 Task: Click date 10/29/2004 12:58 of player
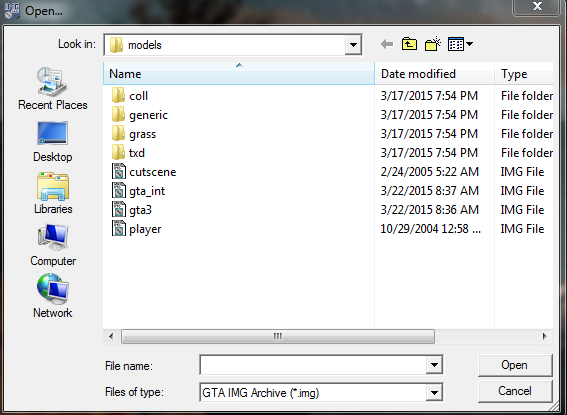(x=430, y=228)
